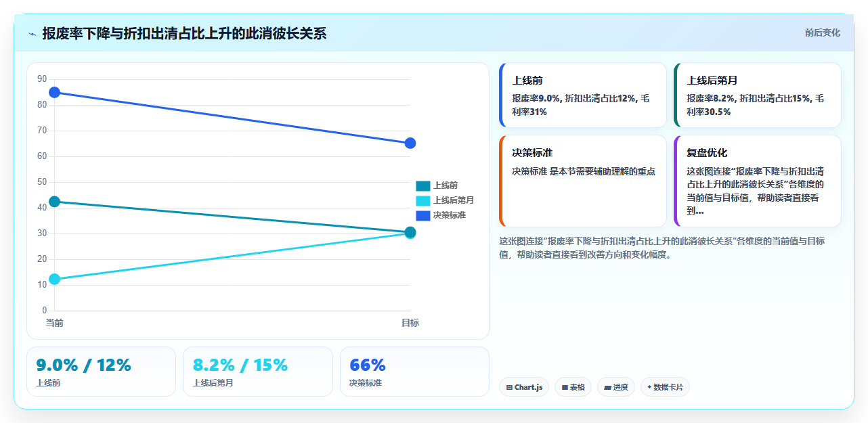Viewport: 868px width, 423px height.
Task: Select the 进度 tag
Action: pos(616,387)
